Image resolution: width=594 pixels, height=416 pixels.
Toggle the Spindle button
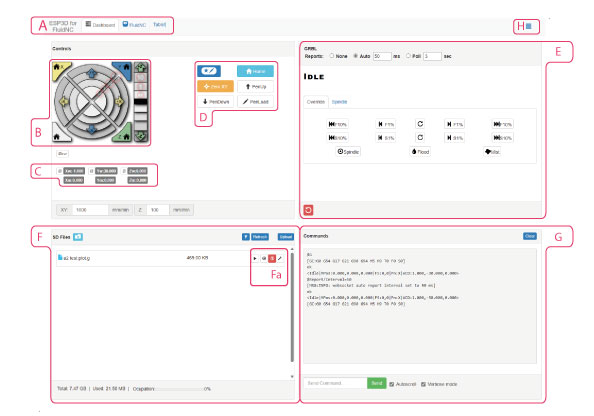348,152
